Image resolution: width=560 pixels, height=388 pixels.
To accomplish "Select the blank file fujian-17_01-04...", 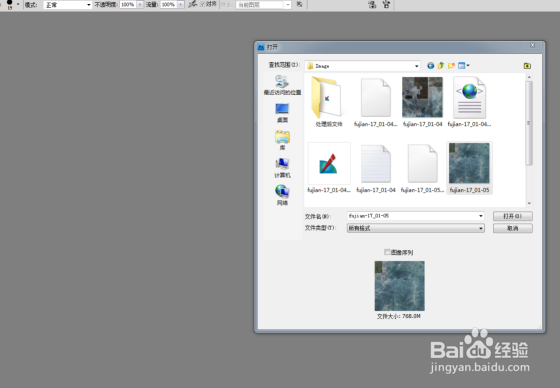I will 375,102.
